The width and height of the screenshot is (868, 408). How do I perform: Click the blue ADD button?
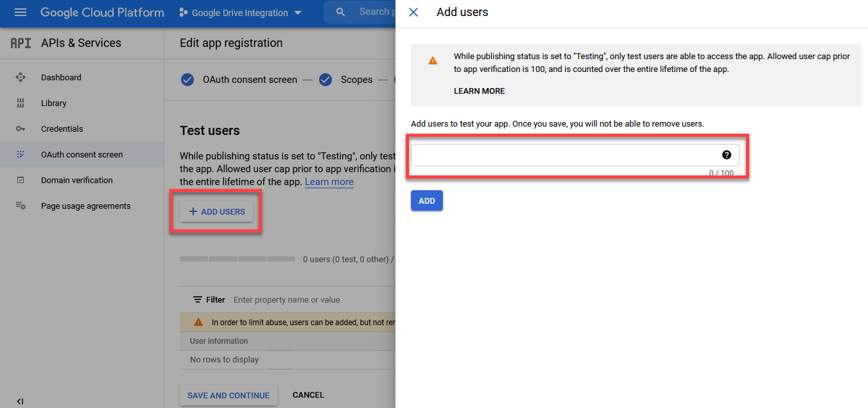pos(426,201)
